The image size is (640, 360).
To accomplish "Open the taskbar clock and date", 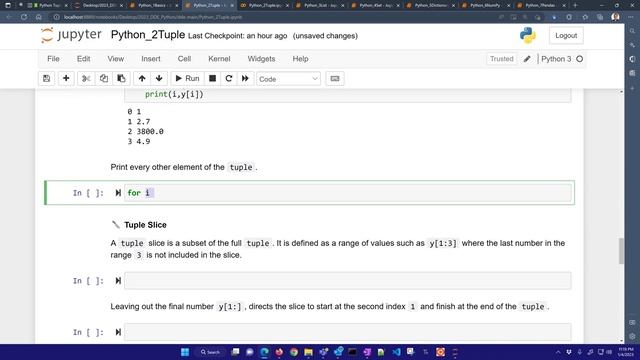I will pos(625,352).
